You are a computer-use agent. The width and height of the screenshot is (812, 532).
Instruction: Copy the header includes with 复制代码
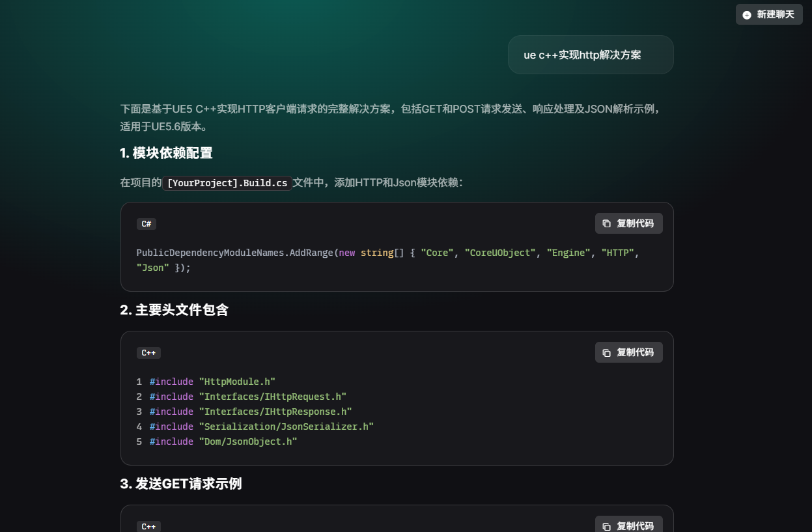tap(628, 352)
